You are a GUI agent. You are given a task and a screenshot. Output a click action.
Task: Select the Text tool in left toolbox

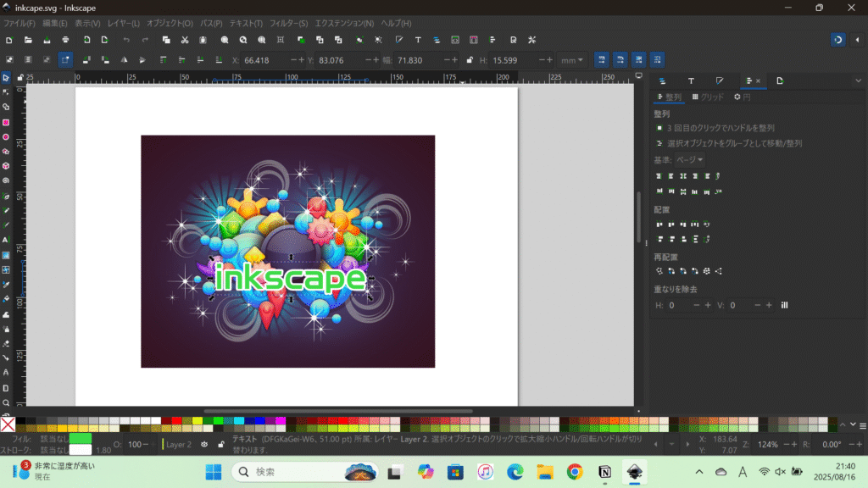[x=6, y=240]
